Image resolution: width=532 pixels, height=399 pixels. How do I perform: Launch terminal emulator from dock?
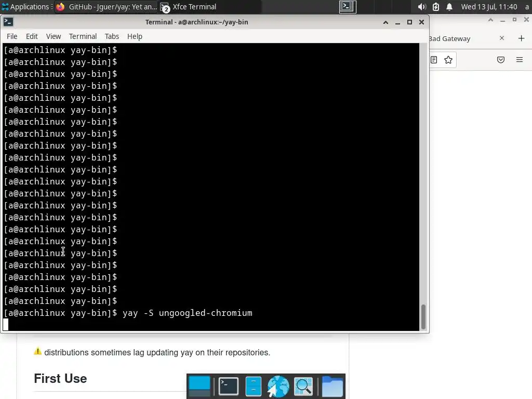229,386
